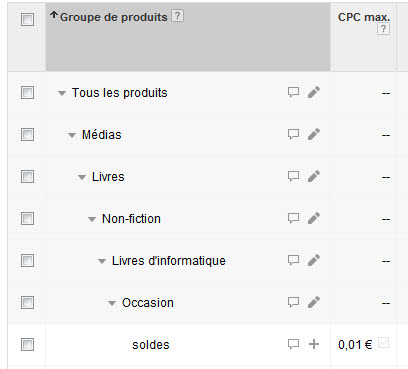Click the plus icon beside soldes
The width and height of the screenshot is (408, 369).
tap(314, 344)
